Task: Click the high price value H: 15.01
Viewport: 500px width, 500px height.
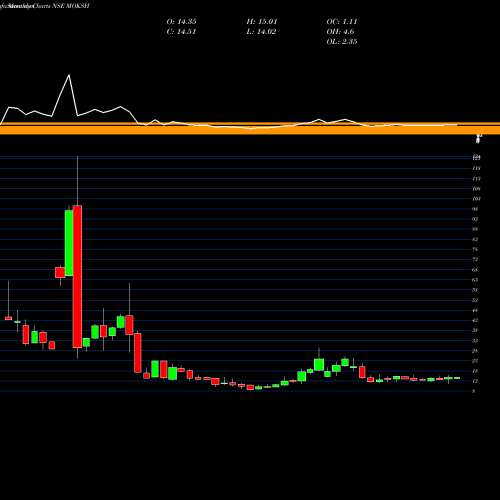Action: pos(262,22)
